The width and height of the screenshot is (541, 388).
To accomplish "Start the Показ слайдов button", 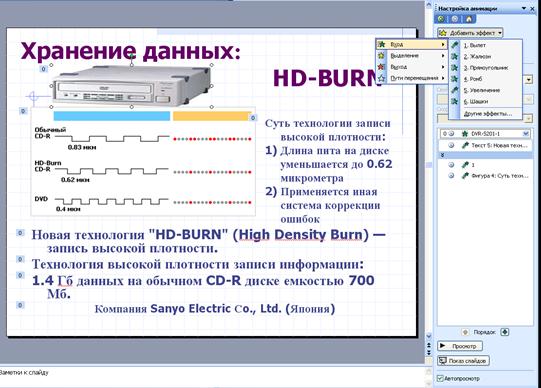I will [x=463, y=361].
